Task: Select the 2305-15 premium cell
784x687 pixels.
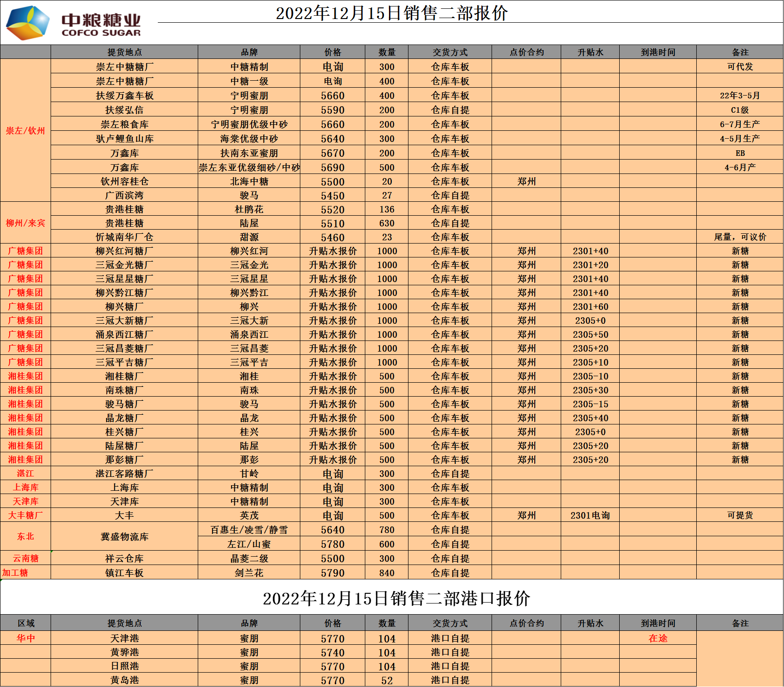Action: (590, 404)
